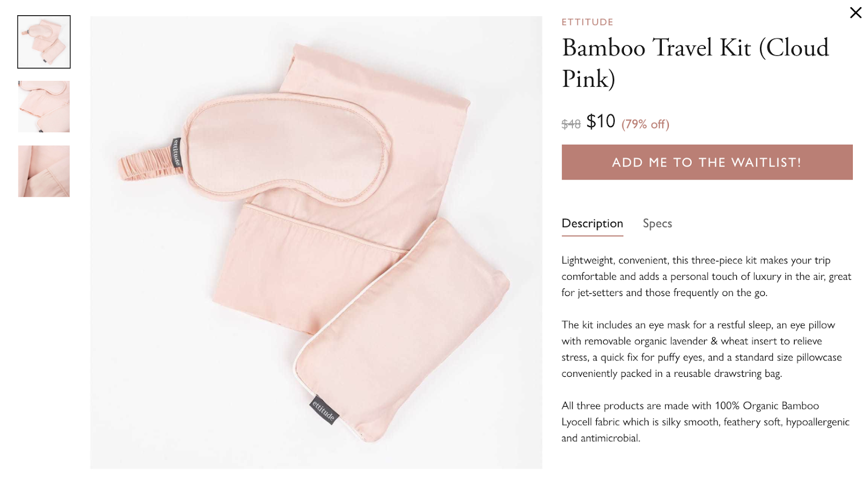Click the ettitude tag on the eye pillow
Viewport: 868px width, 481px height.
pos(324,410)
